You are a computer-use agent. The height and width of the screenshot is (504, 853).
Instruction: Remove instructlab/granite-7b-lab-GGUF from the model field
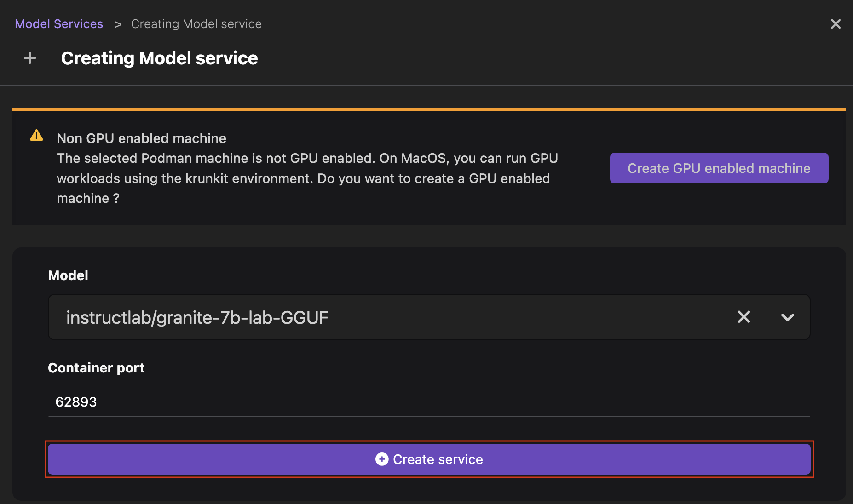744,317
